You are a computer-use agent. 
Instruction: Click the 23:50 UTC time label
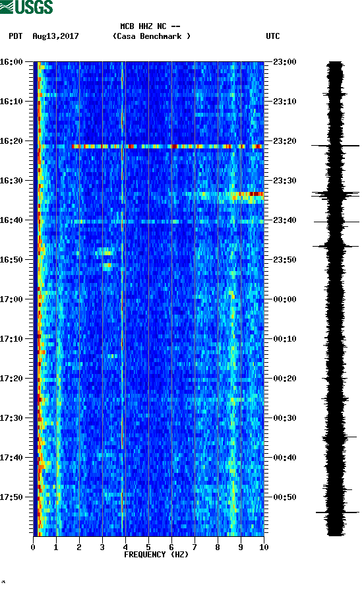[x=285, y=260]
